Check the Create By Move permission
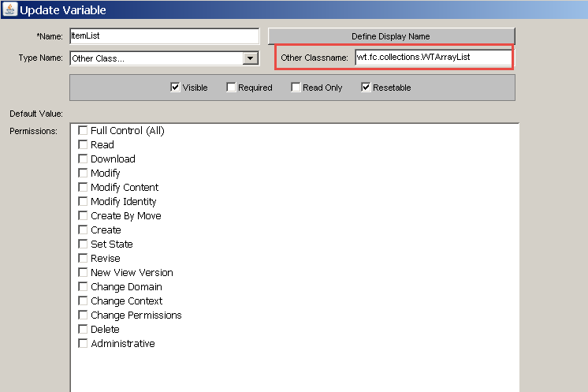The width and height of the screenshot is (588, 392). click(x=83, y=215)
